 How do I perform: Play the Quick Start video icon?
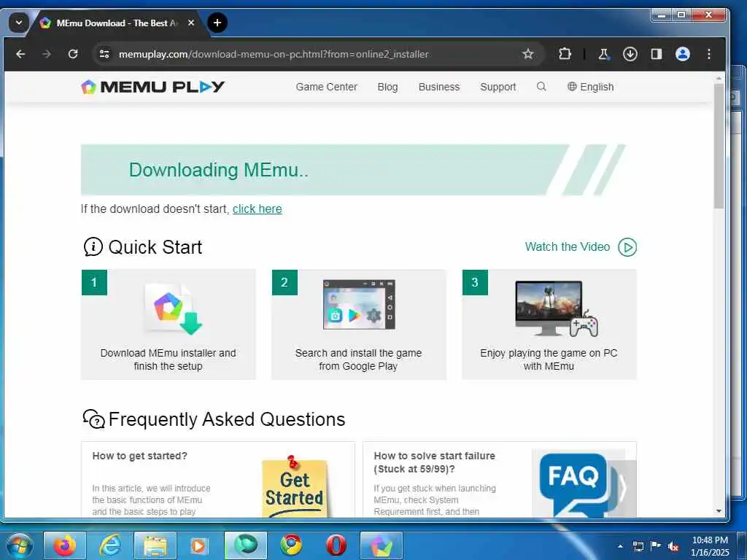point(627,247)
